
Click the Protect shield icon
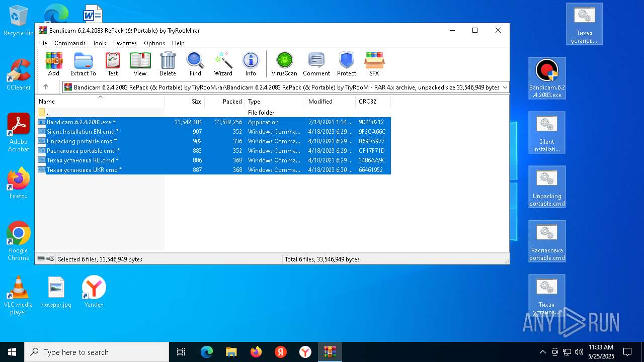[x=347, y=64]
